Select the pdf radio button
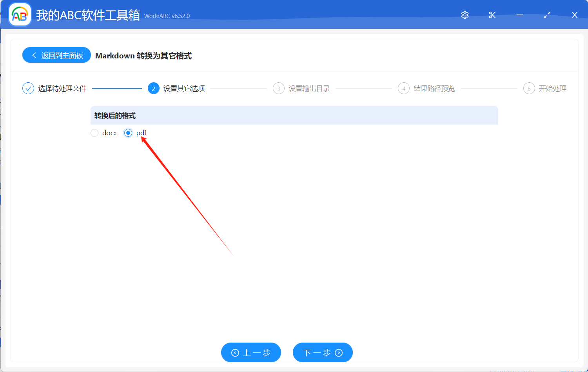This screenshot has width=588, height=372. 128,133
